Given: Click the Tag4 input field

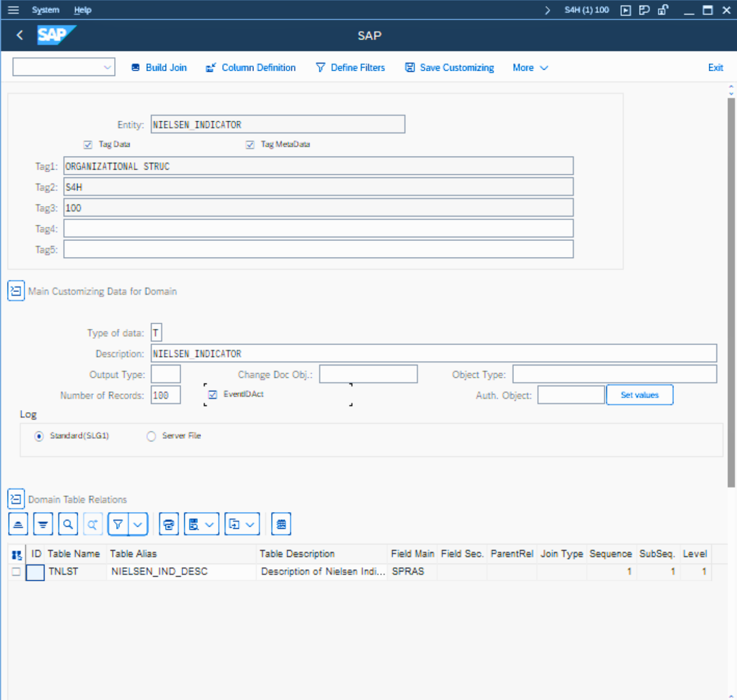Looking at the screenshot, I should [318, 228].
